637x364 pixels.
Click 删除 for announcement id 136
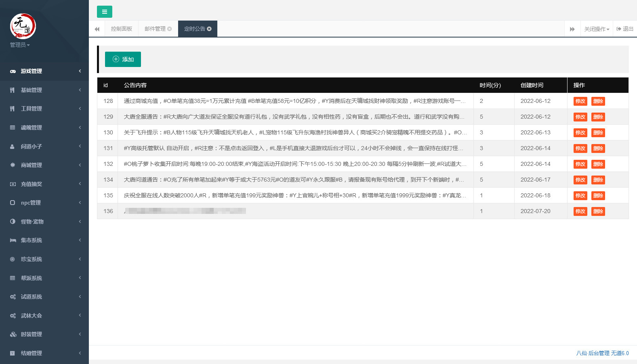pos(598,211)
